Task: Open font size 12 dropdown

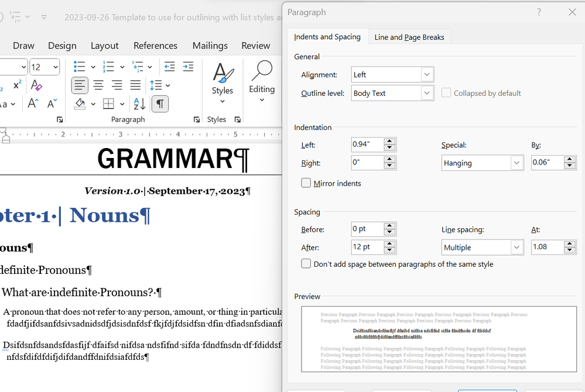Action: point(56,67)
